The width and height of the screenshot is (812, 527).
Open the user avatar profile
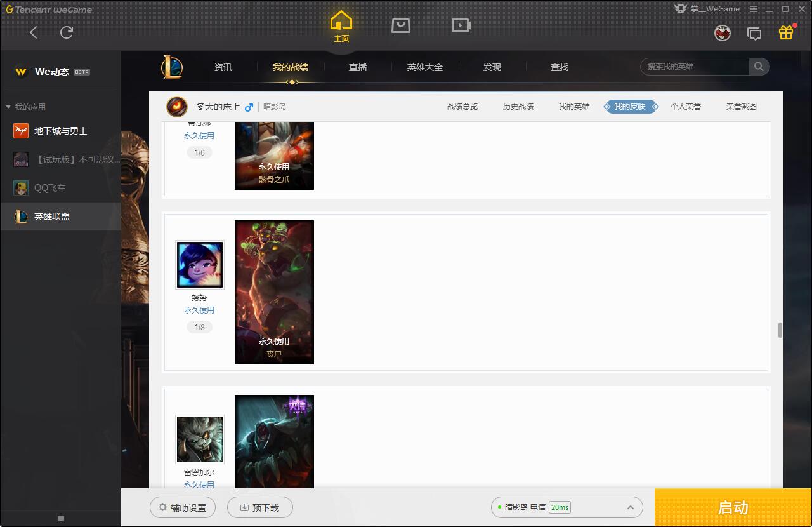tap(723, 33)
